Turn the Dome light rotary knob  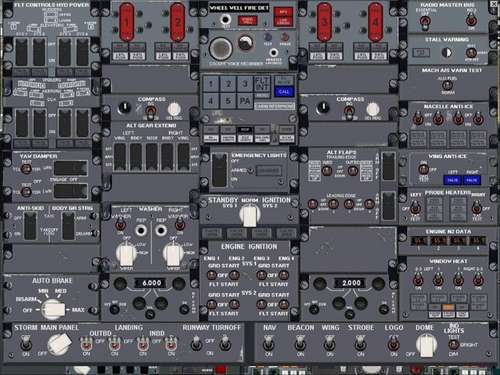pyautogui.click(x=426, y=345)
